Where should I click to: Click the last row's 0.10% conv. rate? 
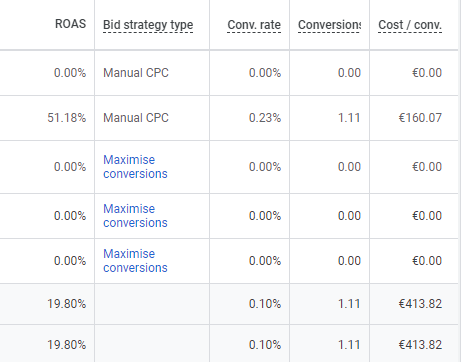coord(265,345)
